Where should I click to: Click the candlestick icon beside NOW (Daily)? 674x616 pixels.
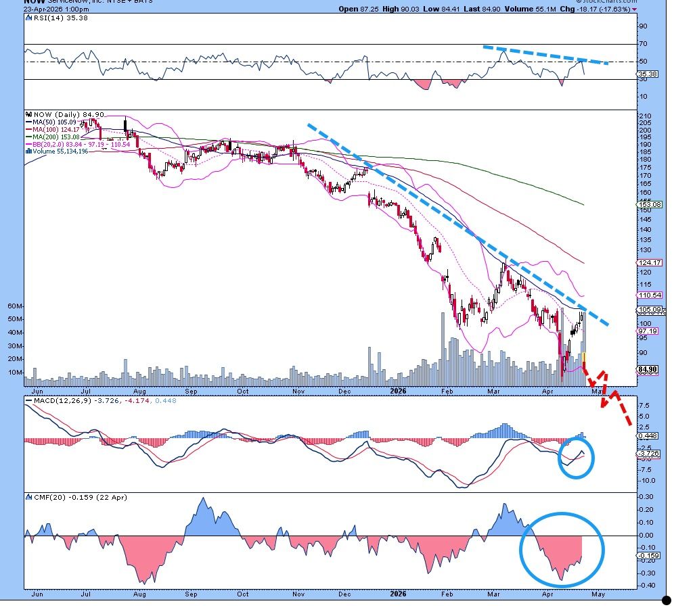[x=28, y=115]
